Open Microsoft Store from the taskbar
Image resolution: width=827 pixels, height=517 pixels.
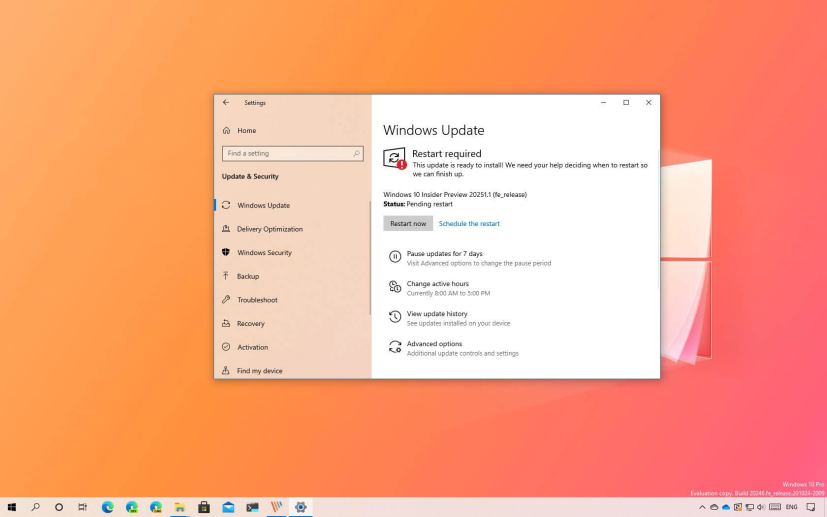click(x=204, y=508)
